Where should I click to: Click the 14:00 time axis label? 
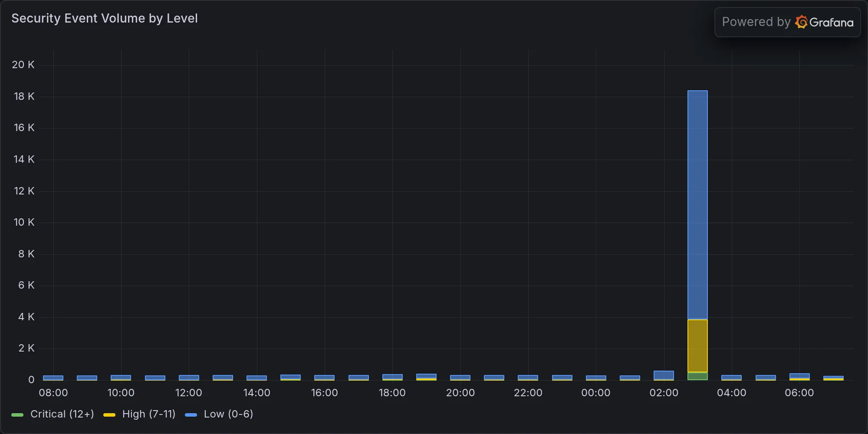257,393
